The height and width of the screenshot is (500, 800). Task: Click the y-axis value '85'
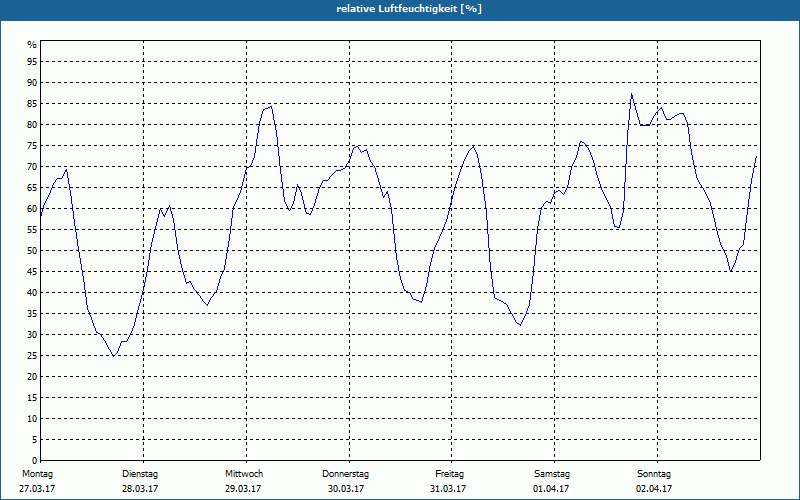tap(32, 104)
